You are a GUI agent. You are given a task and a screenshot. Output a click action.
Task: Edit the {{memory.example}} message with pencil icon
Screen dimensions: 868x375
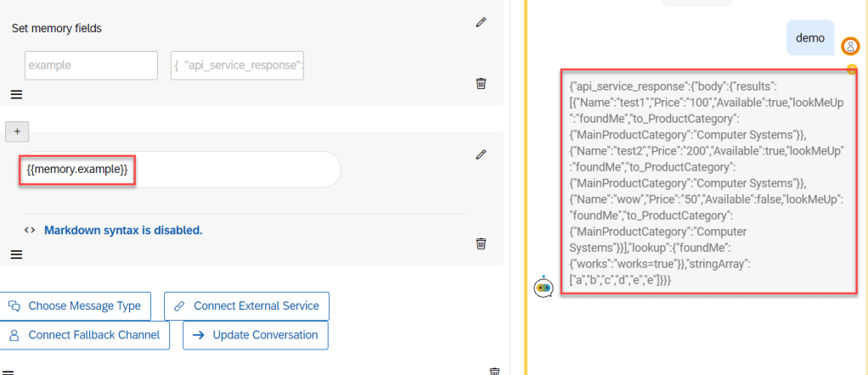pyautogui.click(x=481, y=154)
